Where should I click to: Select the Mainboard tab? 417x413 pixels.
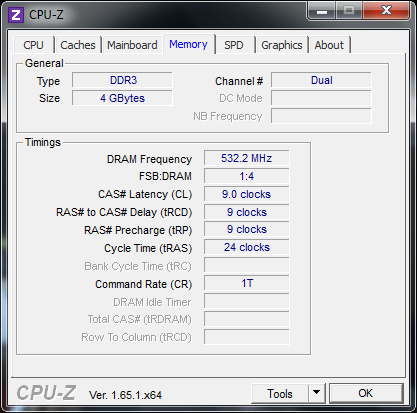click(132, 45)
